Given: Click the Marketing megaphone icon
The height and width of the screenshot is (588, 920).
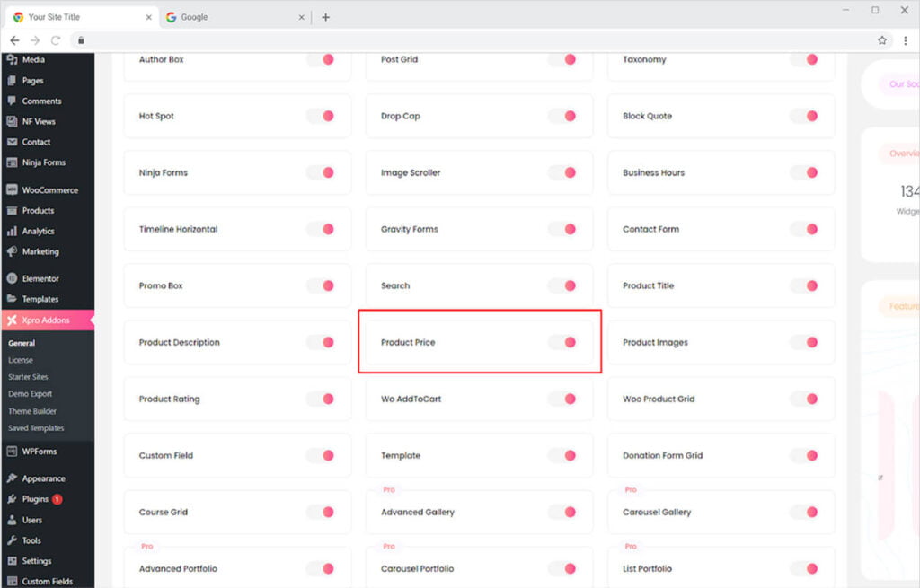Looking at the screenshot, I should (x=12, y=252).
